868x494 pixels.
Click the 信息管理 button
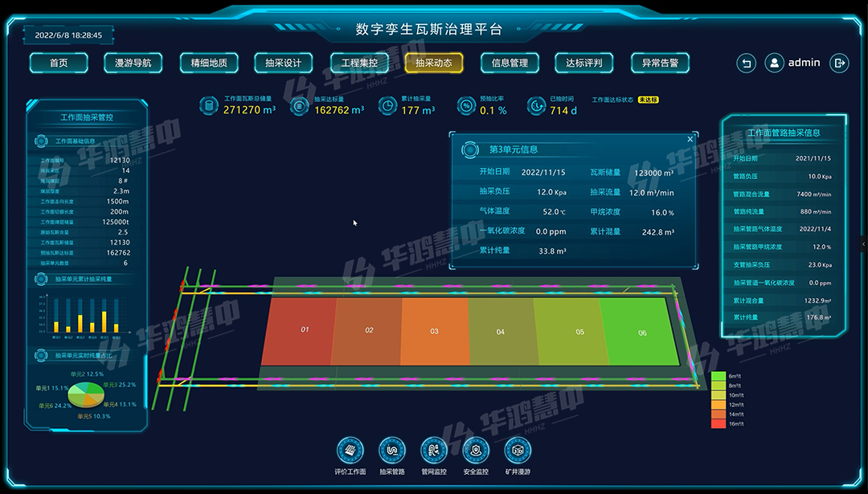510,63
